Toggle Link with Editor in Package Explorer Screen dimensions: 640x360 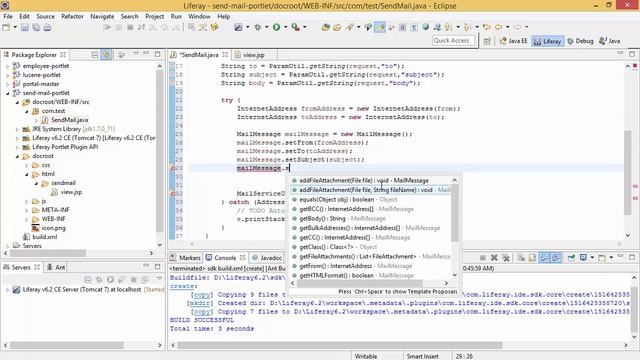107,55
